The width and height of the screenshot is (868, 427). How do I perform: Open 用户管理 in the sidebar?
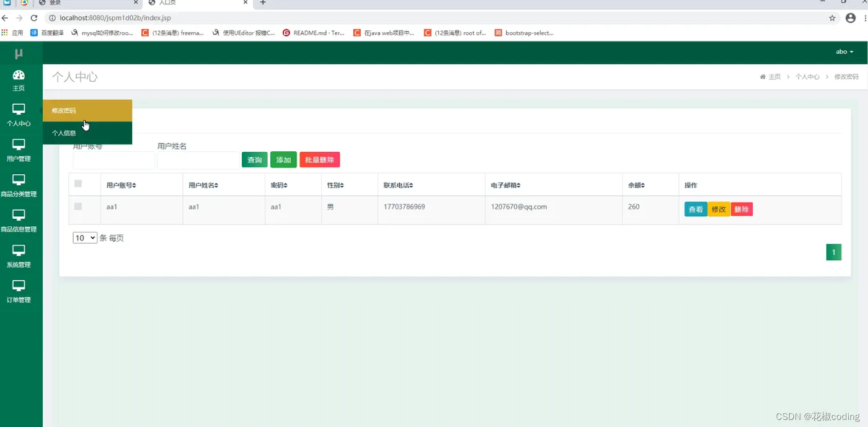pos(19,151)
